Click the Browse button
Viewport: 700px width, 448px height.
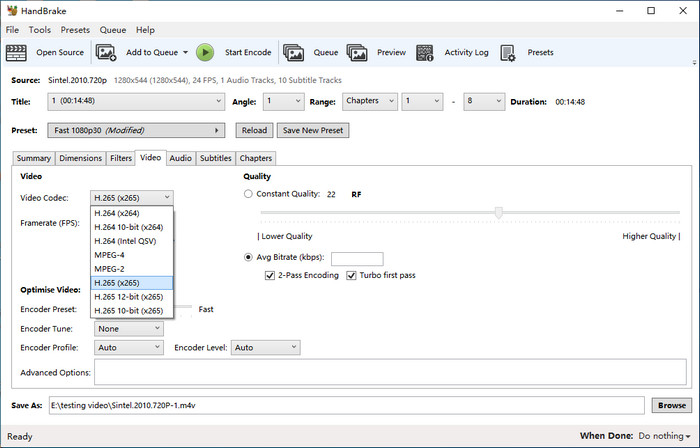[x=671, y=405]
